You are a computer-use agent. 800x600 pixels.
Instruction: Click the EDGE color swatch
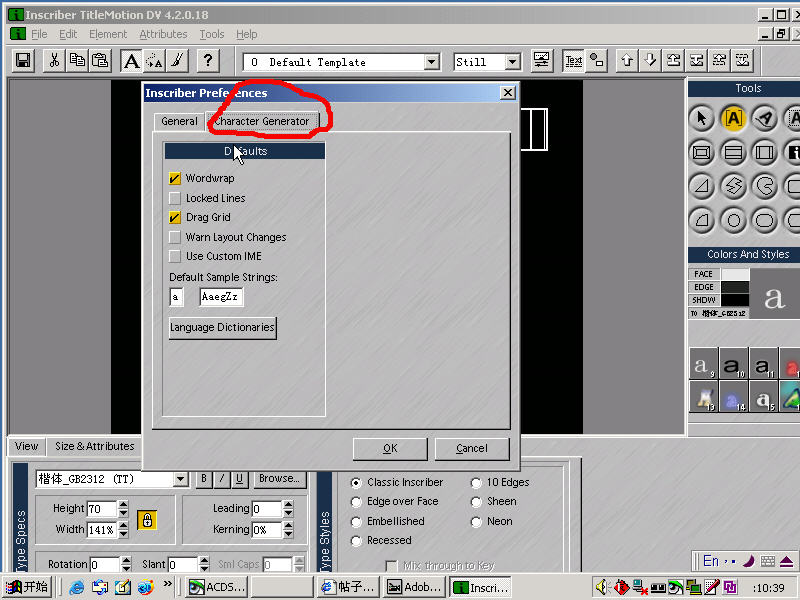[x=735, y=287]
